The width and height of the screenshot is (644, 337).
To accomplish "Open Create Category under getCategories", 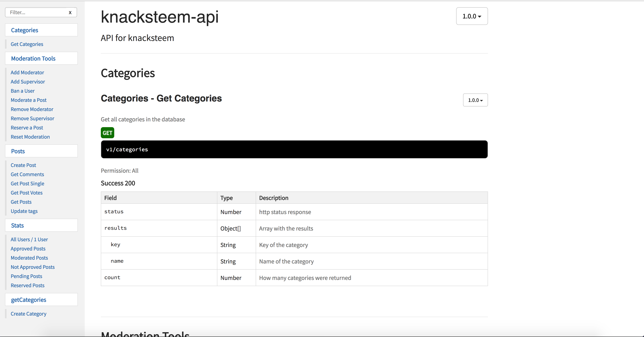I will coord(29,314).
